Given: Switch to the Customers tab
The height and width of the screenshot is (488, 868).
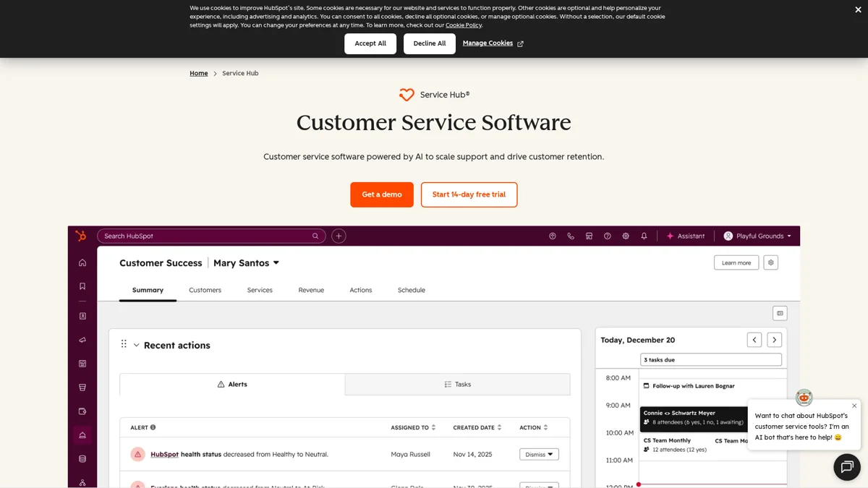Looking at the screenshot, I should click(x=205, y=290).
